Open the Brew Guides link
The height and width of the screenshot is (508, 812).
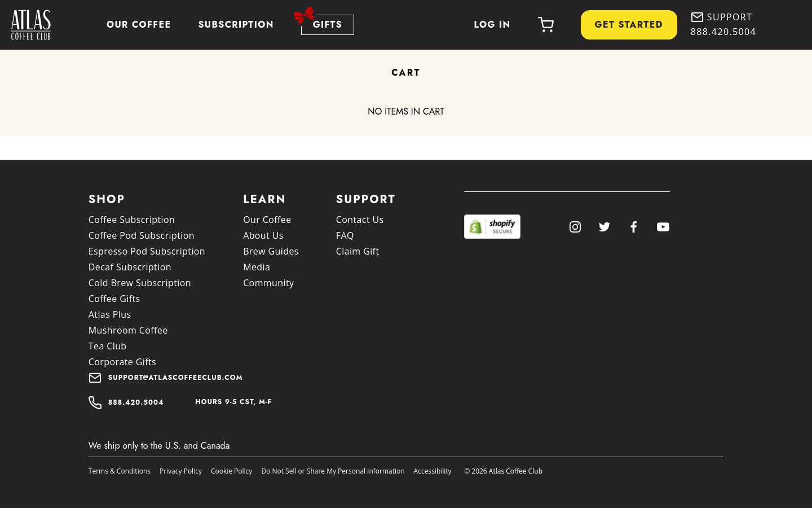coord(271,251)
